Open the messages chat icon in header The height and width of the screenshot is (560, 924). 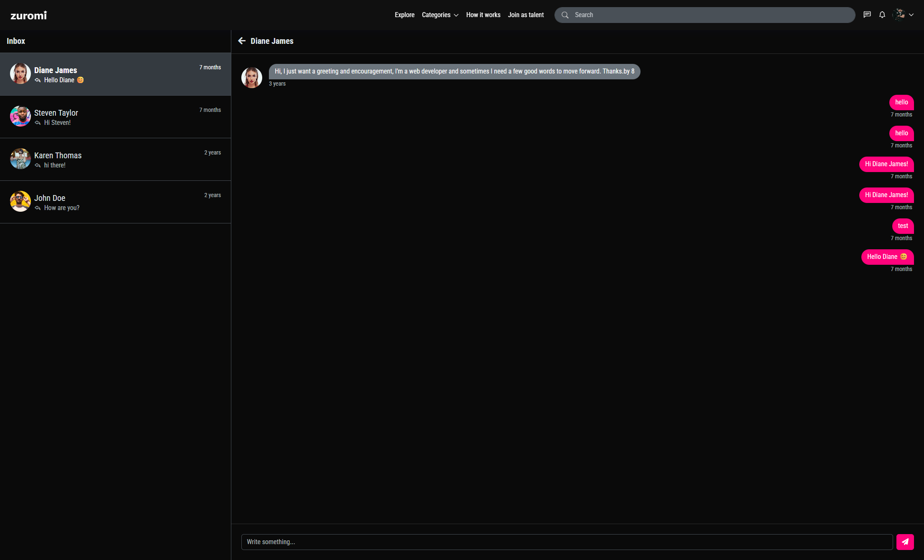[867, 15]
